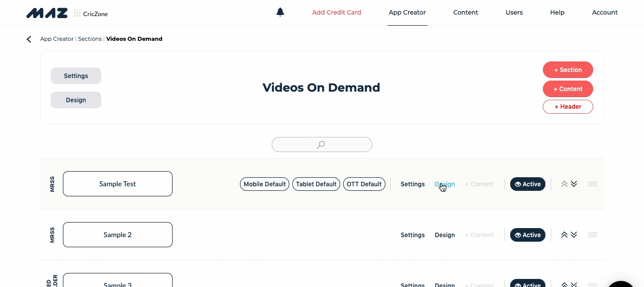Viewport: 644px width, 287px height.
Task: Click the Videos On Demand title
Action: pyautogui.click(x=321, y=88)
